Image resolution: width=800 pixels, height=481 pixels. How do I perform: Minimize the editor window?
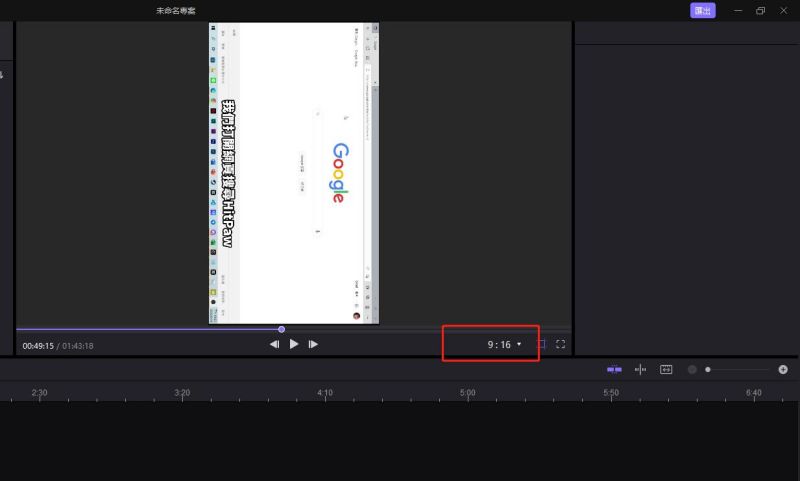pyautogui.click(x=738, y=11)
